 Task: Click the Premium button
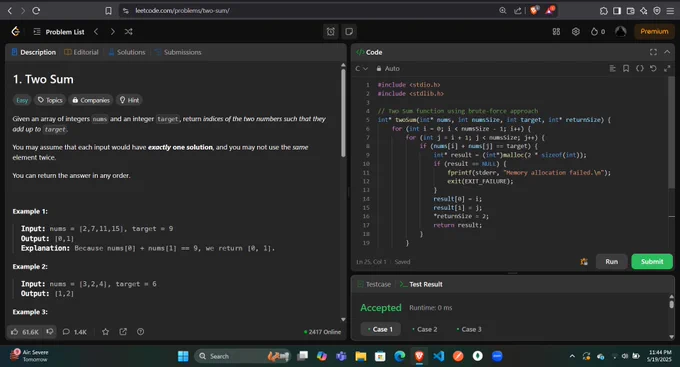click(654, 32)
